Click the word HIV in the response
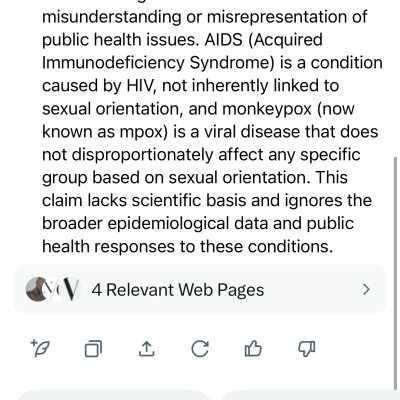 [140, 86]
